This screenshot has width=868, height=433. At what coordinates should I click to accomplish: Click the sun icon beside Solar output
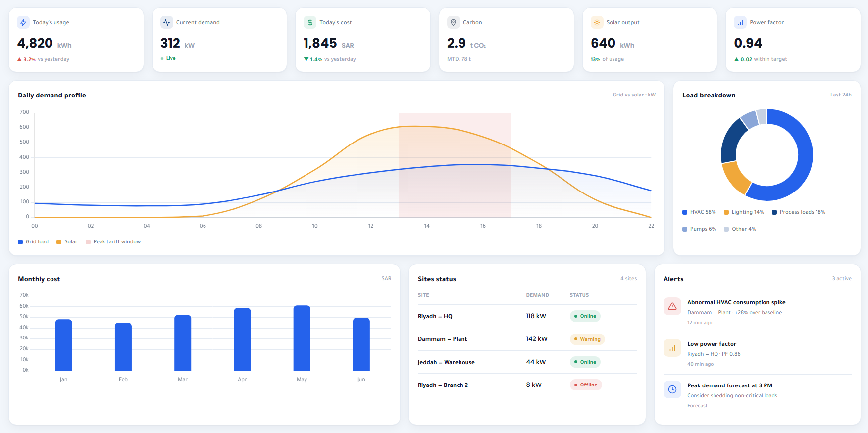tap(597, 22)
